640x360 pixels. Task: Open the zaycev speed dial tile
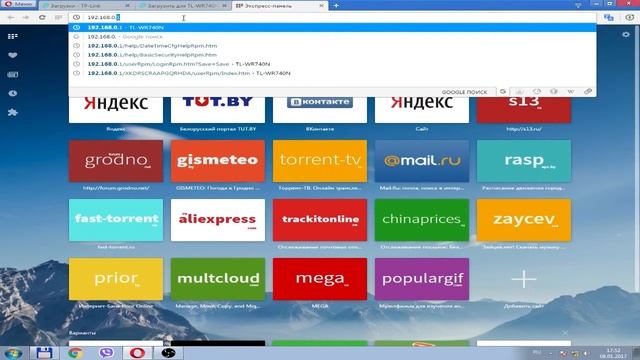[x=524, y=220]
